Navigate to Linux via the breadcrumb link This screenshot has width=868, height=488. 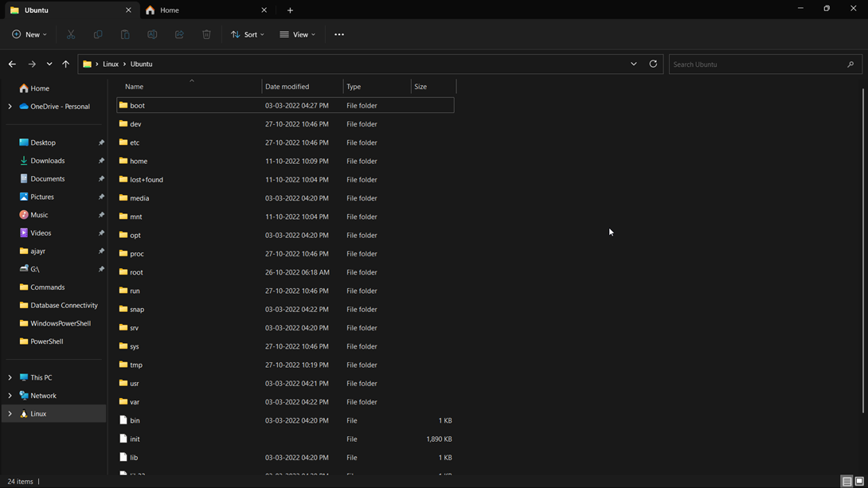[111, 64]
